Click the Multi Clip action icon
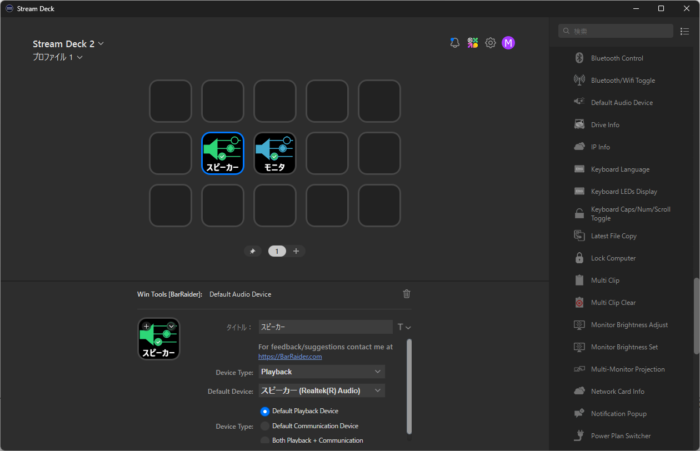The height and width of the screenshot is (451, 700). pos(579,280)
